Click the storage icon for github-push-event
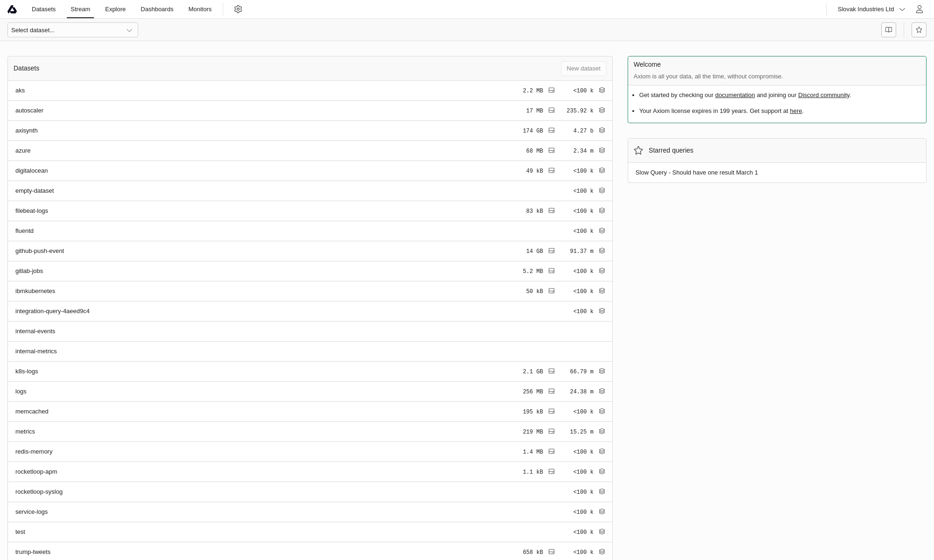Image resolution: width=934 pixels, height=560 pixels. (552, 251)
